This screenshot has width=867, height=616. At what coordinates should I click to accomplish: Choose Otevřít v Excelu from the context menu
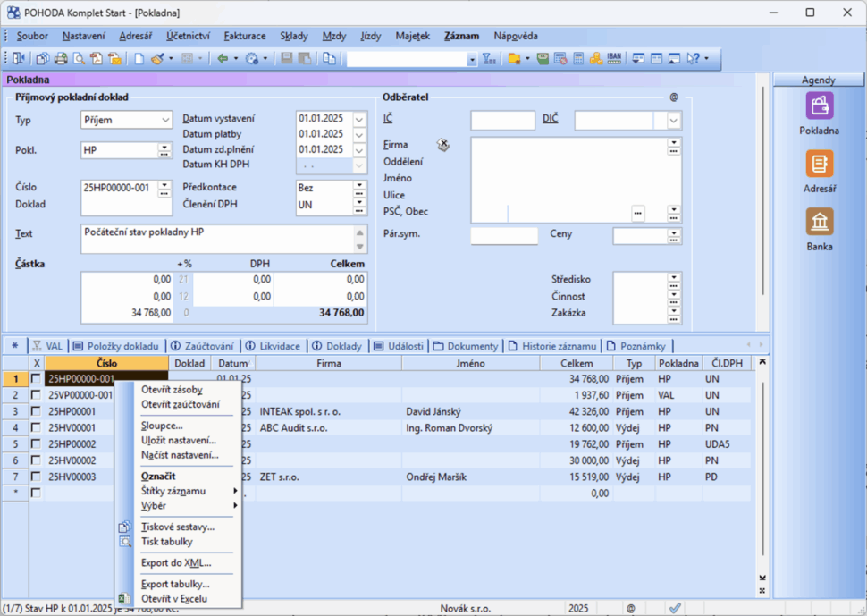click(x=175, y=598)
